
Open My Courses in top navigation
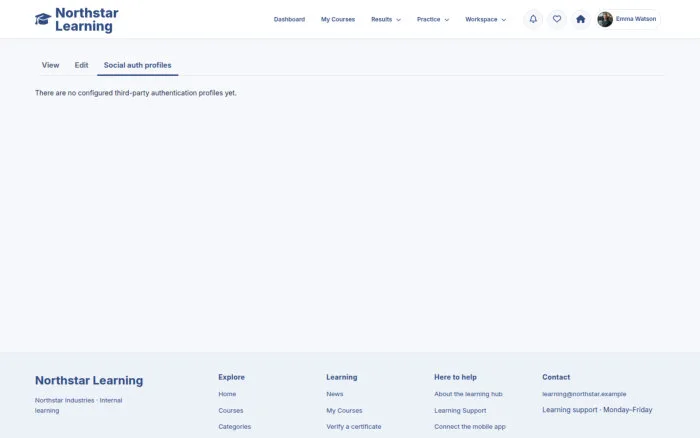tap(338, 19)
